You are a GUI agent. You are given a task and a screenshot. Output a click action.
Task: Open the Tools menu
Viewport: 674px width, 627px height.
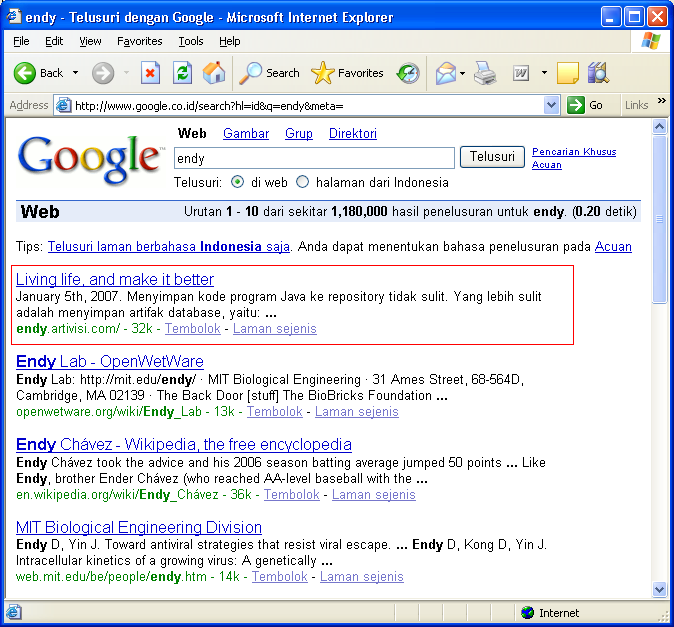(191, 41)
